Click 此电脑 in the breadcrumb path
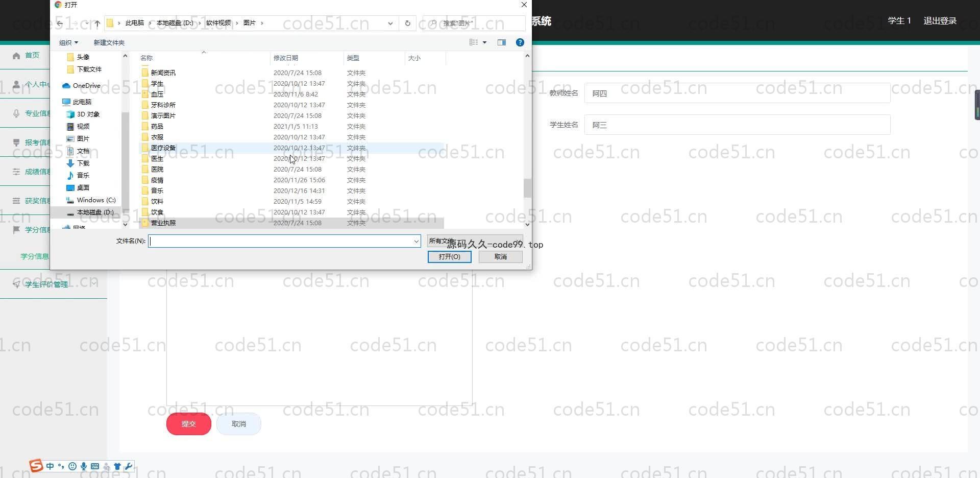This screenshot has width=980, height=478. click(135, 23)
